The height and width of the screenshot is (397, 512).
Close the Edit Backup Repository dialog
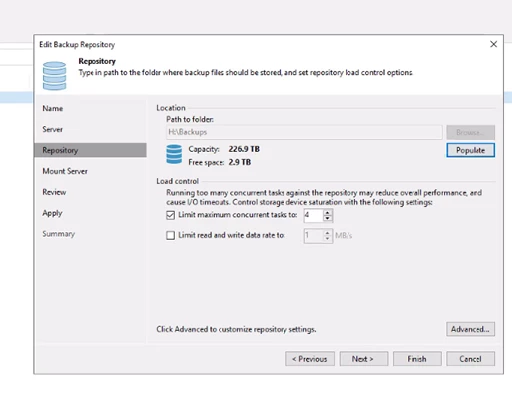coord(493,44)
